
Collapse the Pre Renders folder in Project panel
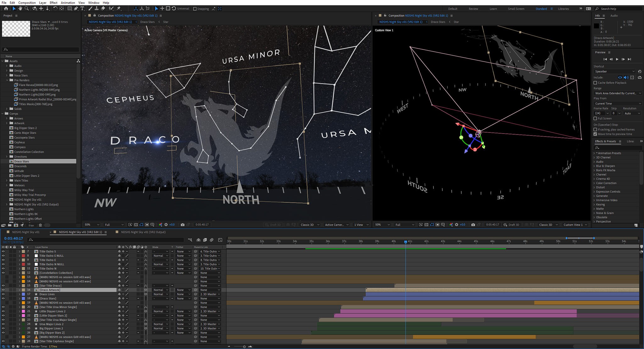(x=7, y=80)
